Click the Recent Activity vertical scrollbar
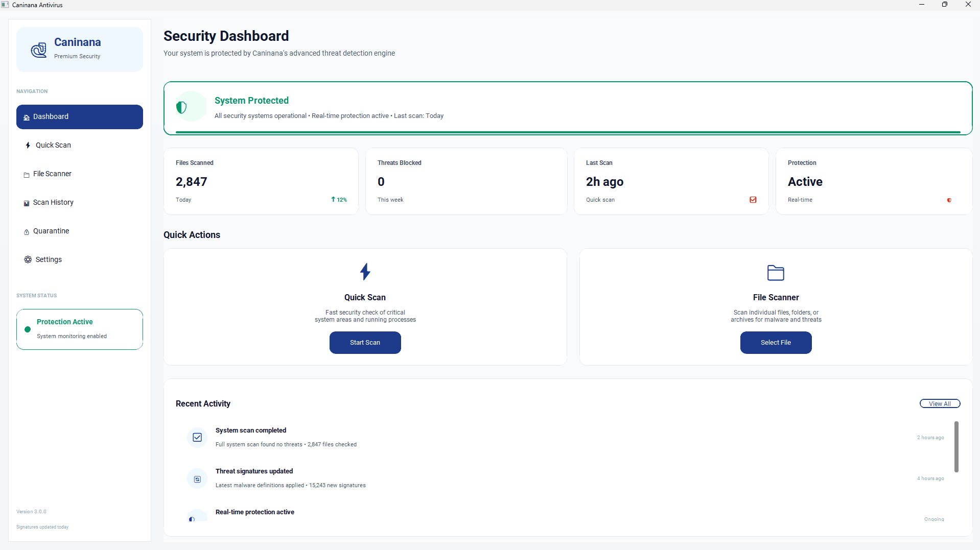The width and height of the screenshot is (980, 550). (956, 446)
